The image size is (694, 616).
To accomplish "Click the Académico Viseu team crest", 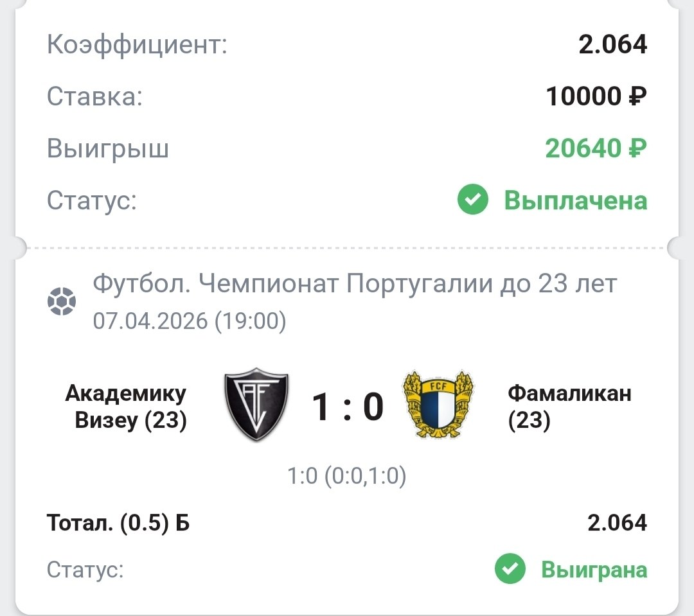I will (256, 405).
